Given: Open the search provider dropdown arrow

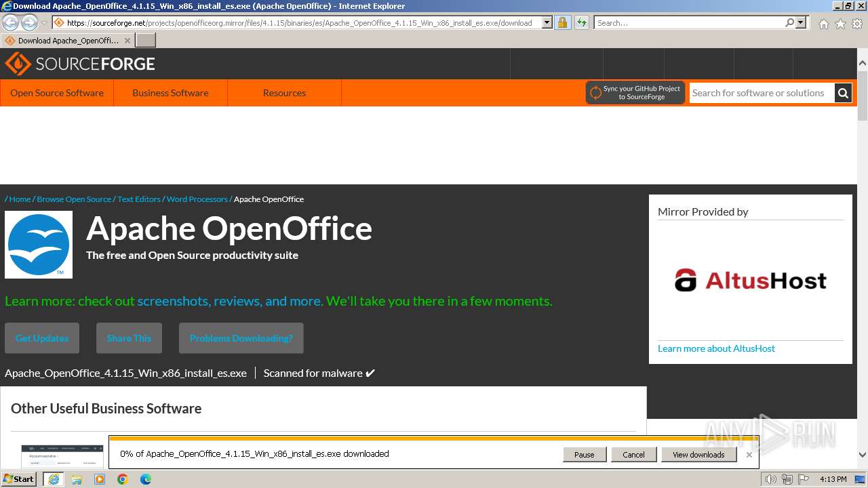Looking at the screenshot, I should pos(801,22).
